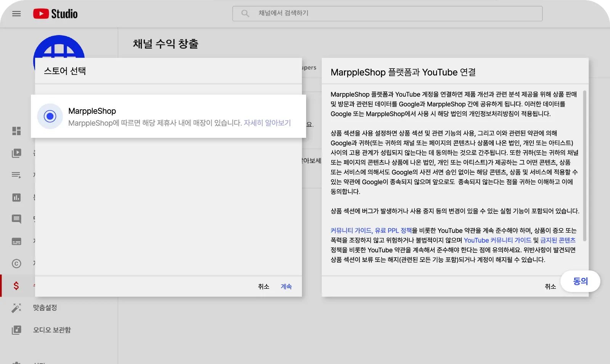Open the 금지된 콘텐츠 policy link
Screen dimensions: 610x364
558,240
